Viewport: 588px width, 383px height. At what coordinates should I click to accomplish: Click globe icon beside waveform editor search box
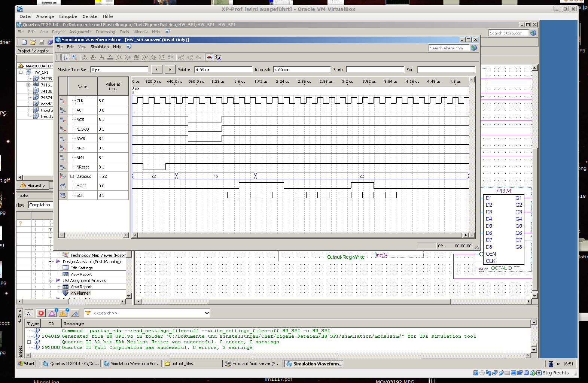[x=474, y=48]
